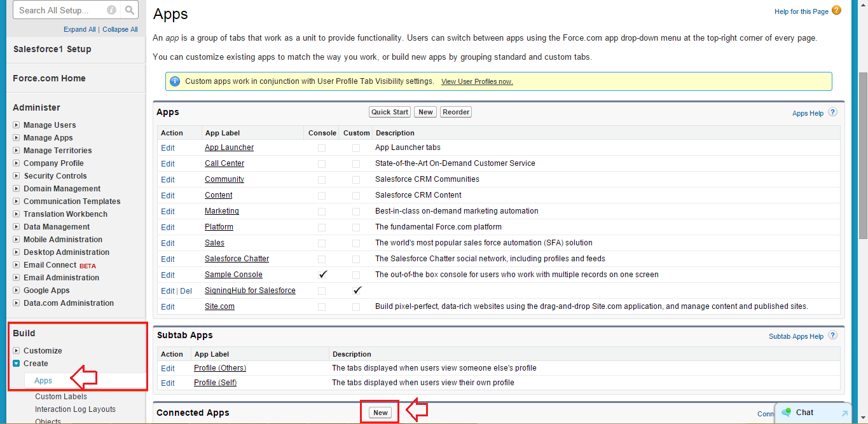Toggle the Console checkbox for Sales
This screenshot has width=868, height=424.
pyautogui.click(x=322, y=243)
